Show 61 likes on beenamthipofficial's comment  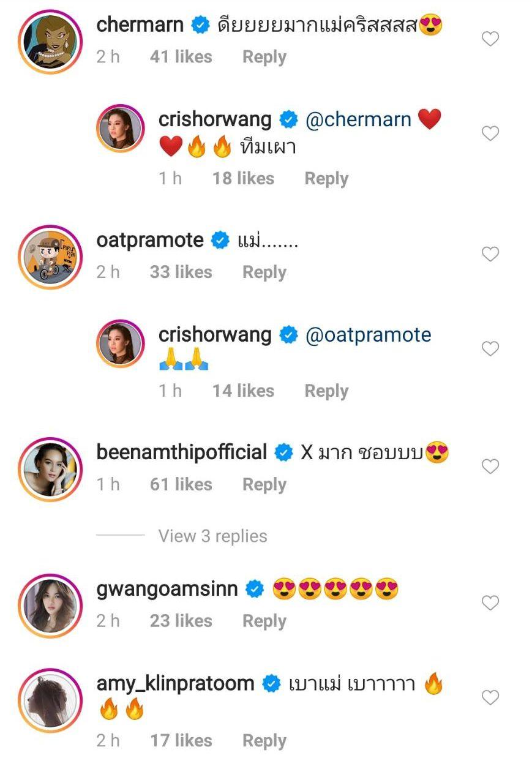pos(181,484)
